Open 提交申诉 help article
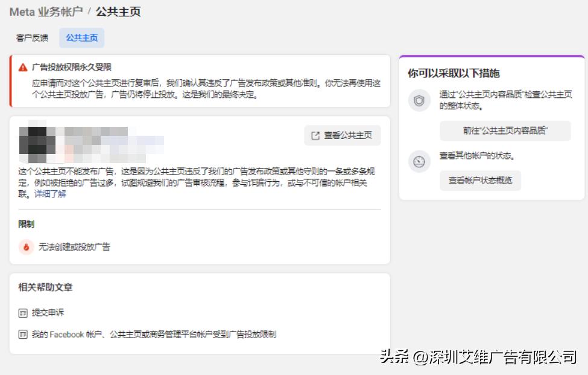Viewport: 588px width, 375px height. click(x=48, y=313)
